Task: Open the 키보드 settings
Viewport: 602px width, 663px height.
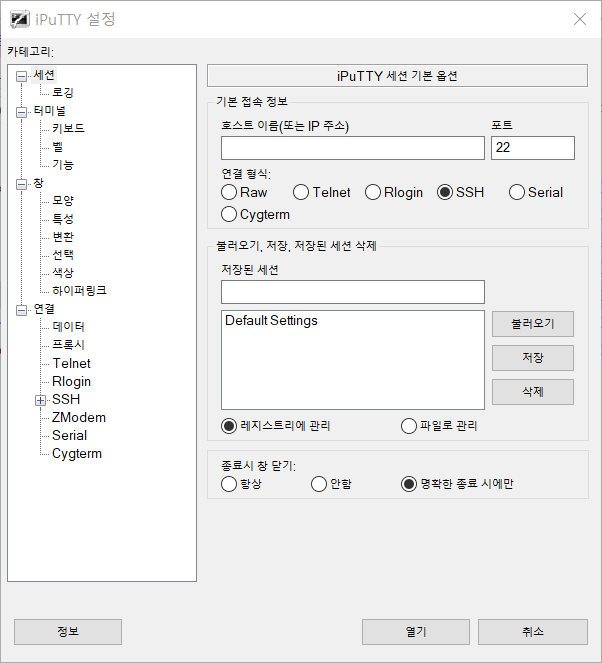Action: 68,129
